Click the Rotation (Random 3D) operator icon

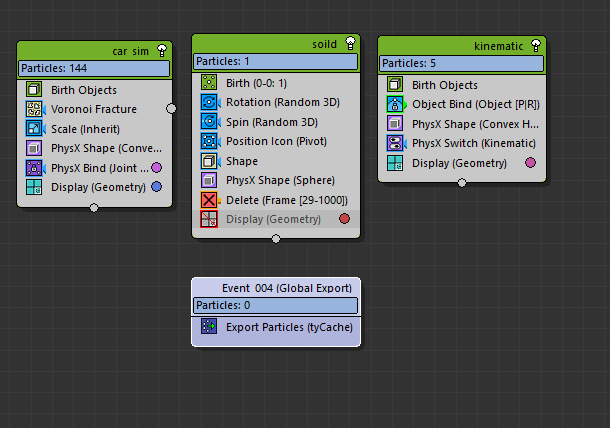pyautogui.click(x=209, y=102)
